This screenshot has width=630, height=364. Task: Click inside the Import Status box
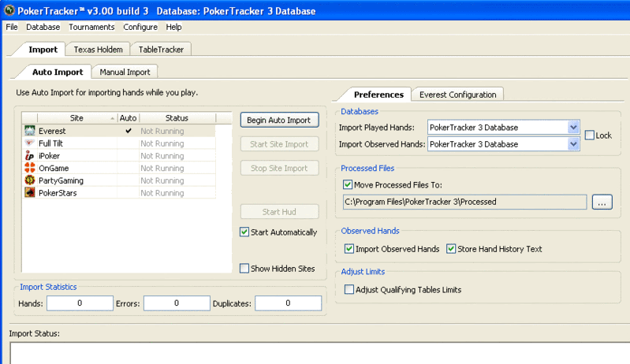coord(320,354)
